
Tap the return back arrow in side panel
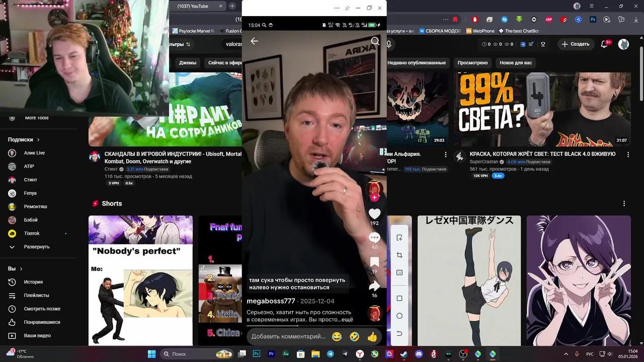pyautogui.click(x=399, y=333)
